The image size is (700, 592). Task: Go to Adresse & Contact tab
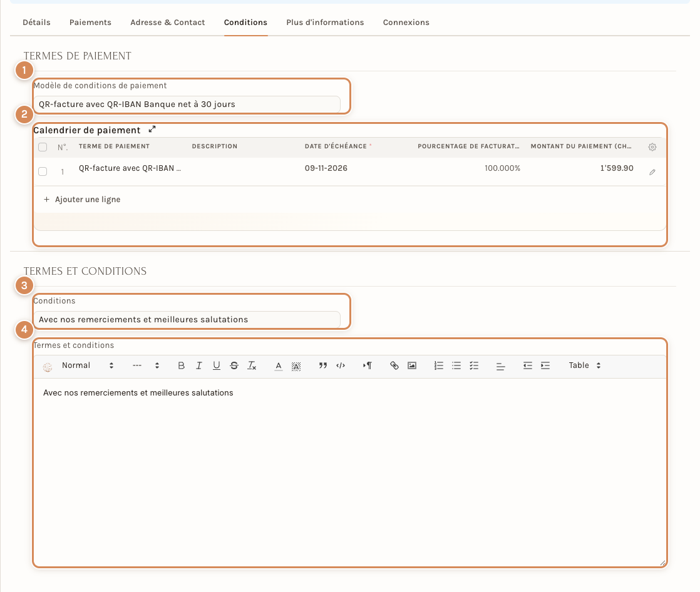pyautogui.click(x=167, y=23)
